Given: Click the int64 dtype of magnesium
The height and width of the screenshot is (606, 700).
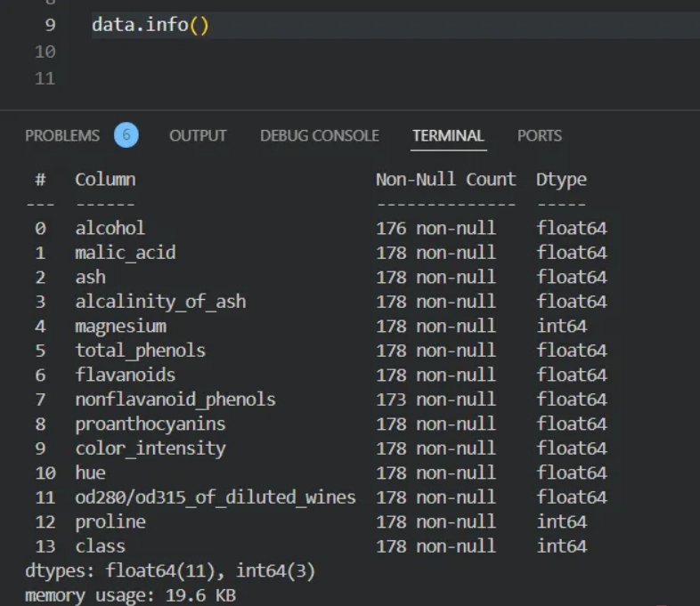Looking at the screenshot, I should point(561,326).
